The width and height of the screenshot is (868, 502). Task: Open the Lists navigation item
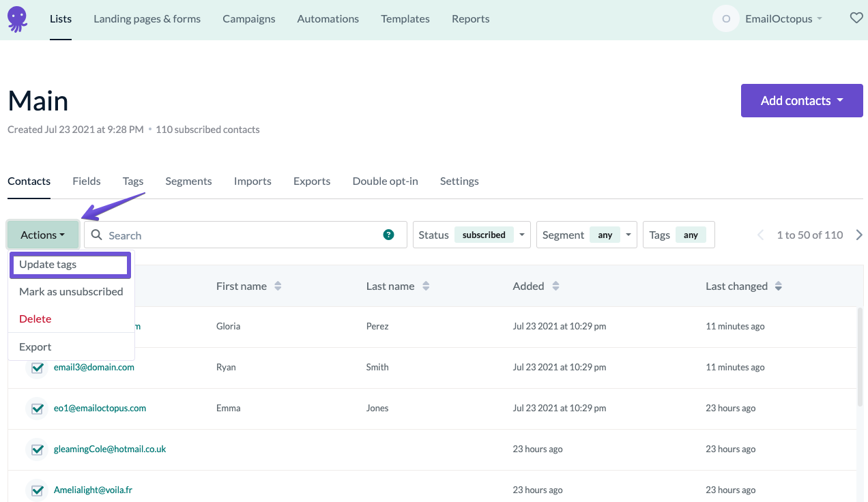61,19
